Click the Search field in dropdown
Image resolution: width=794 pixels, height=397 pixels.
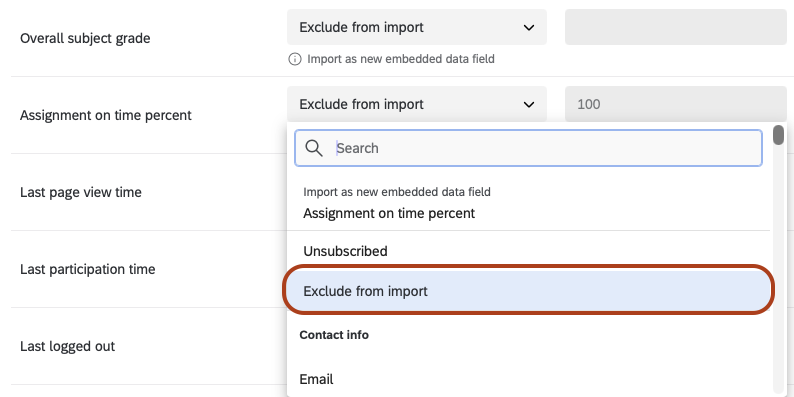pyautogui.click(x=528, y=148)
